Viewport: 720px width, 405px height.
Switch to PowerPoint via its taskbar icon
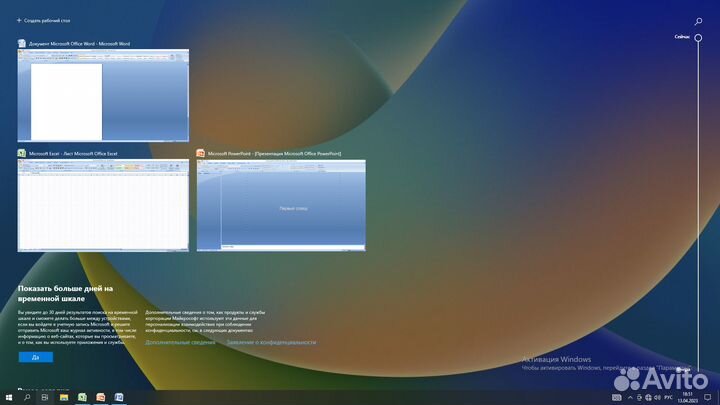point(101,397)
